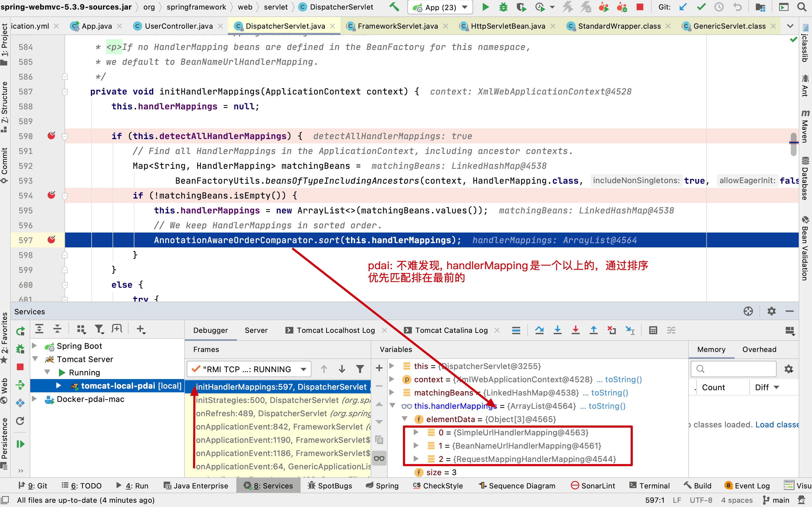Toggle breakpoint on line 590
812x507 pixels.
pos(51,136)
